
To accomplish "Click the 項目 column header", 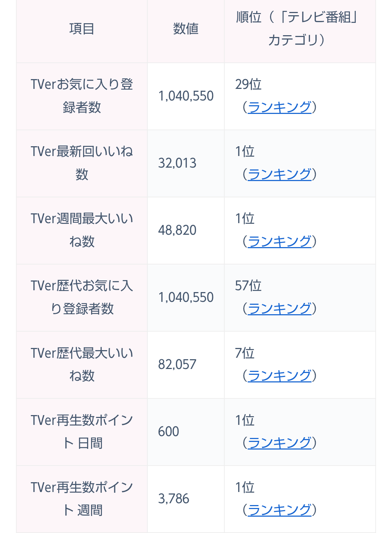I will 82,29.
